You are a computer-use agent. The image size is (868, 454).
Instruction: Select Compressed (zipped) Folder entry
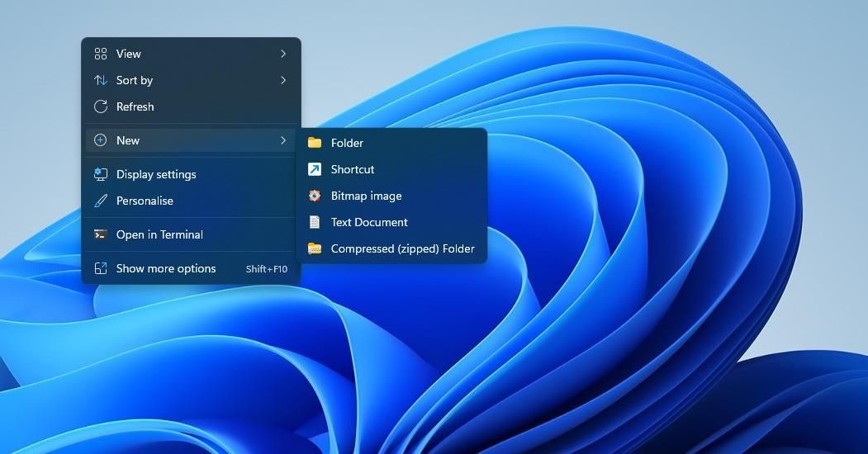(x=392, y=248)
